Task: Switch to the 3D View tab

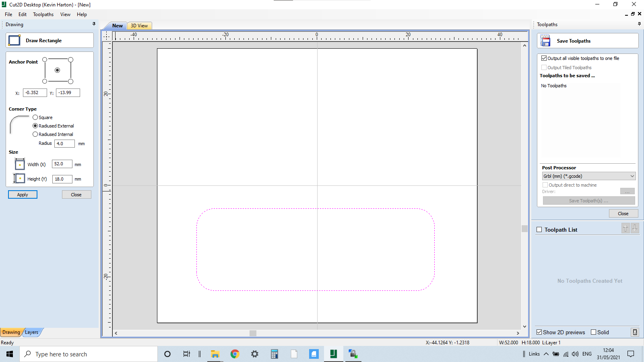Action: [139, 25]
